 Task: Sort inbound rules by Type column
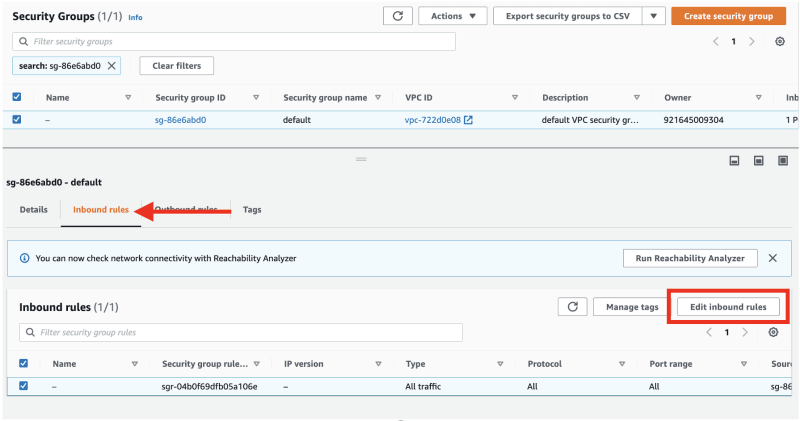501,364
